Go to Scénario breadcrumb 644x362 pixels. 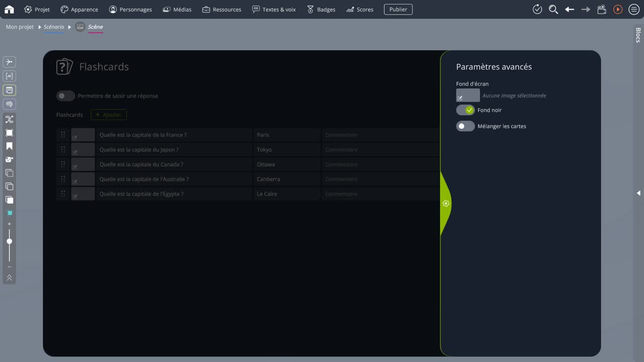pos(54,27)
